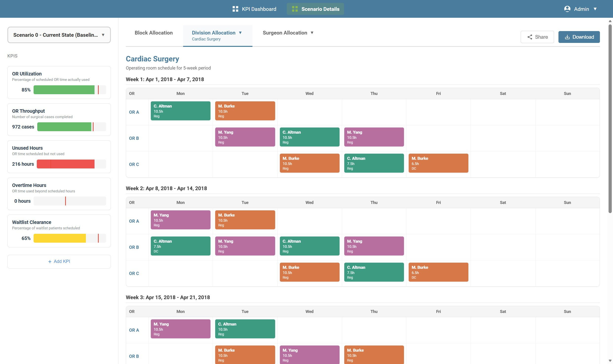Click the Add KPI button

(x=59, y=261)
